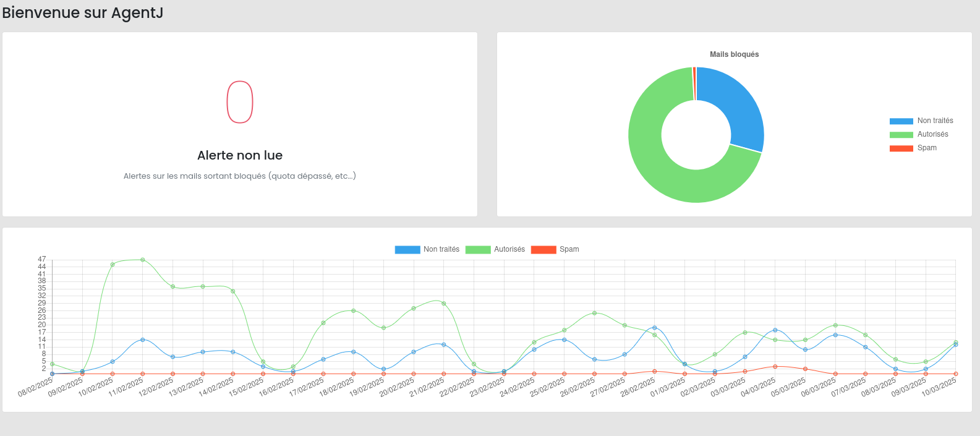Click the 'Mails bloqués' chart title
Image resolution: width=980 pixels, height=436 pixels.
pos(735,54)
